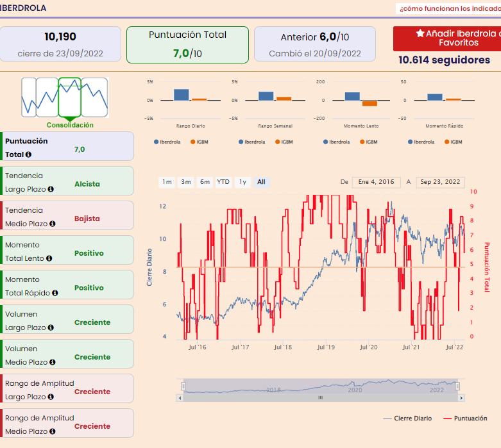The width and height of the screenshot is (501, 448).
Task: Select the 1y range button
Action: click(x=243, y=182)
